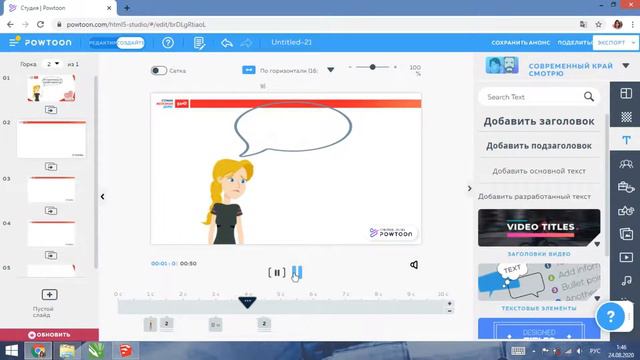The width and height of the screenshot is (640, 360).
Task: Select slide 04 thumbnail
Action: [x=51, y=234]
